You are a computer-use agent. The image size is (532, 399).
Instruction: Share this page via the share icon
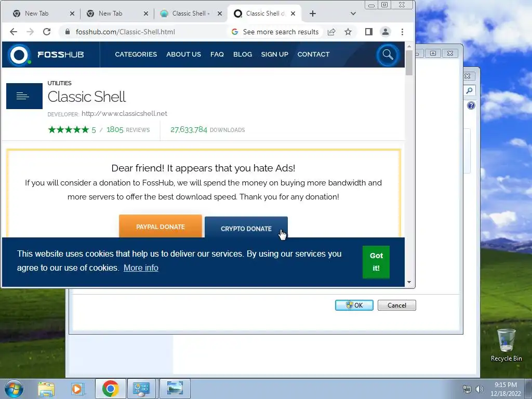point(331,32)
